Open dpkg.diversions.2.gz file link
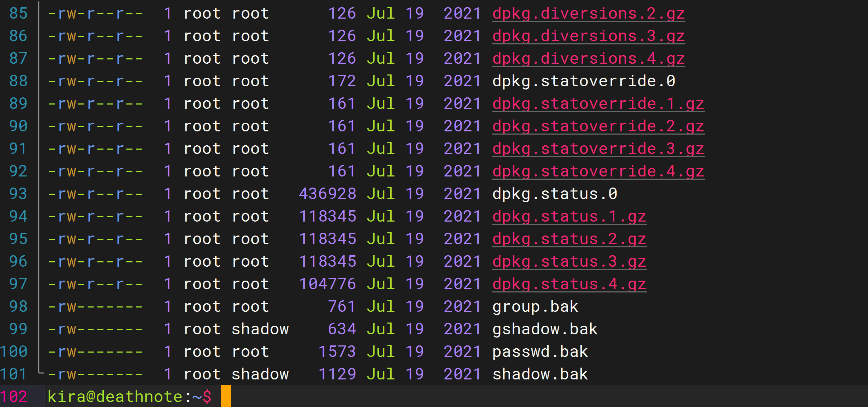This screenshot has width=868, height=407. tap(588, 14)
